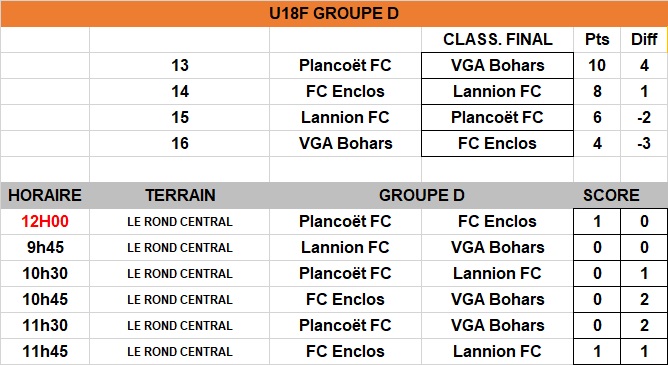Viewport: 668px width, 365px height.
Task: Click Plancoët FC in the final classification
Action: 497,118
